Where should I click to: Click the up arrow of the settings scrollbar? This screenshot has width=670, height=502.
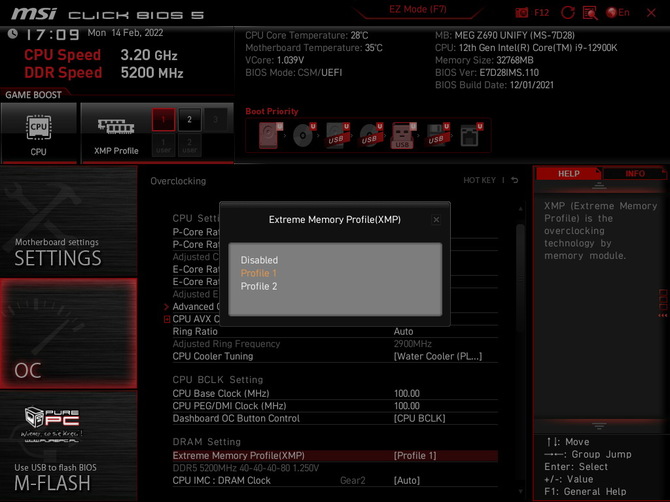pos(520,209)
